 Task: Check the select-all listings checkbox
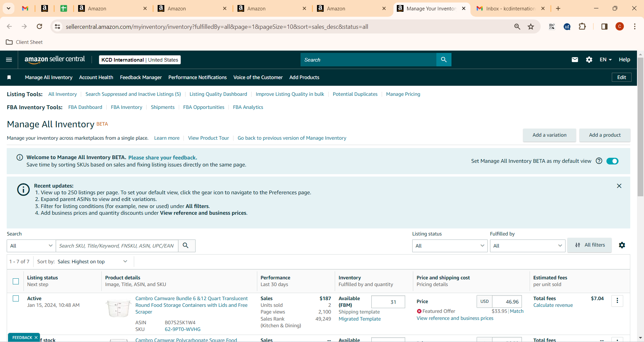coord(16,281)
